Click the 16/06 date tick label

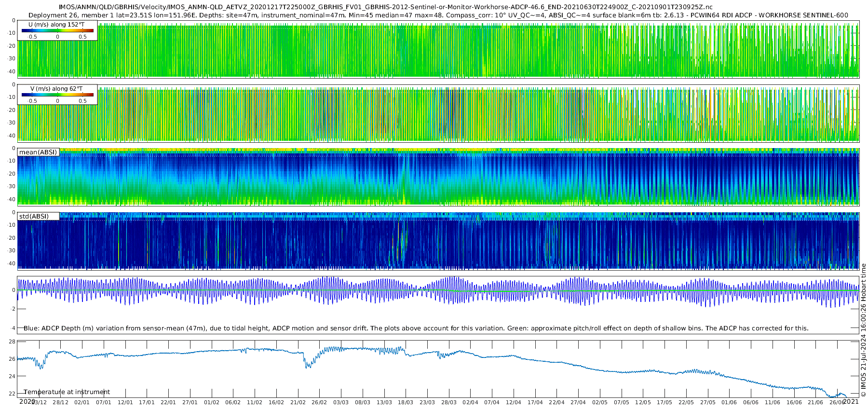pos(794,402)
